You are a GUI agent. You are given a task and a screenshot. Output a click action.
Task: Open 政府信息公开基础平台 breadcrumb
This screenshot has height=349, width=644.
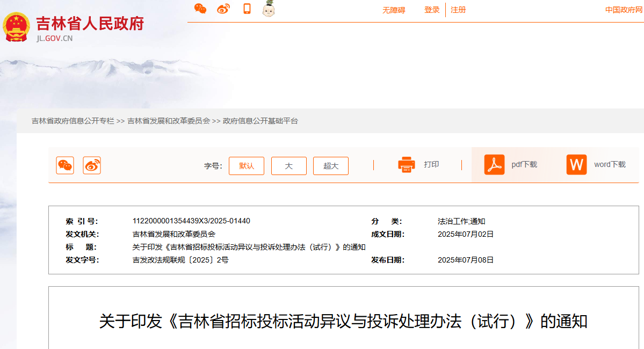(x=261, y=121)
